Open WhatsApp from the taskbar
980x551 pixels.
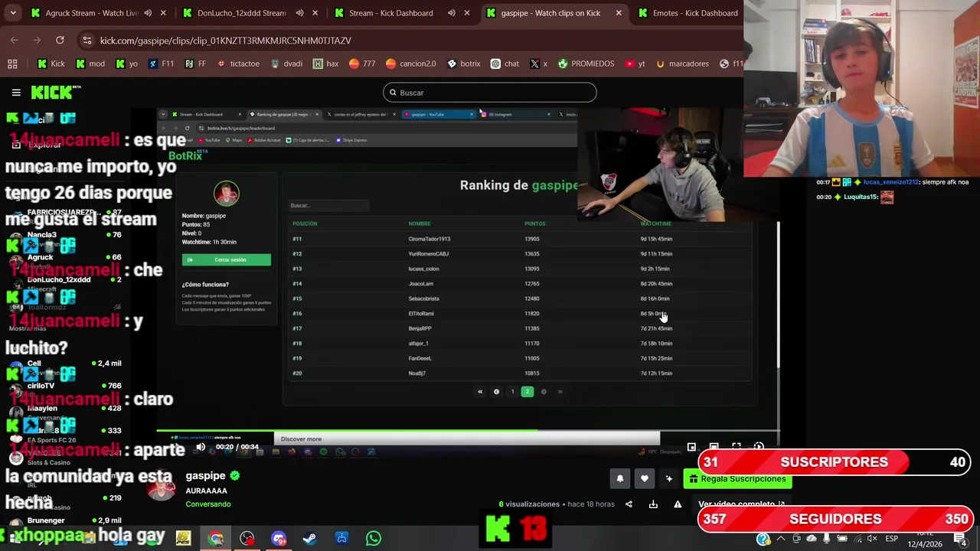tap(373, 539)
